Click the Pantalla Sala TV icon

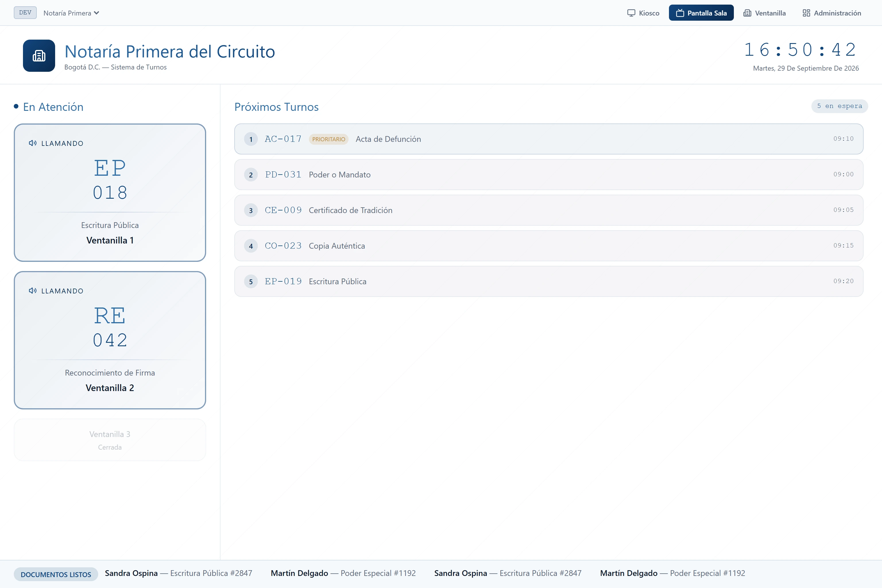[680, 13]
